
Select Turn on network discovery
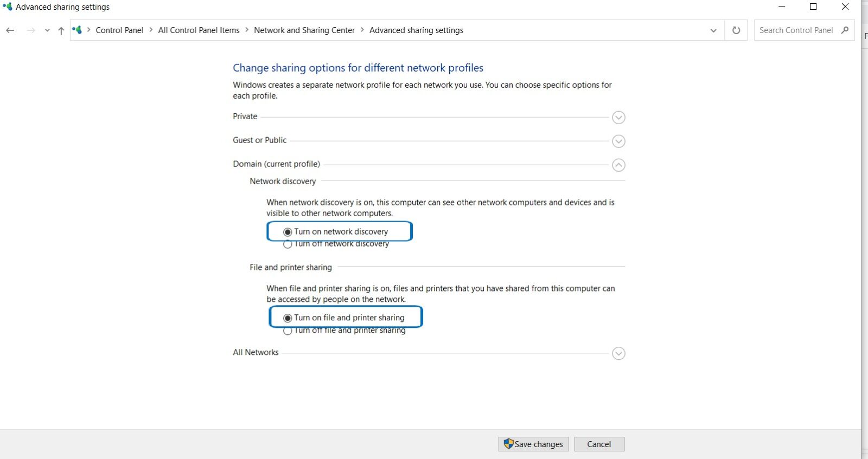point(288,232)
